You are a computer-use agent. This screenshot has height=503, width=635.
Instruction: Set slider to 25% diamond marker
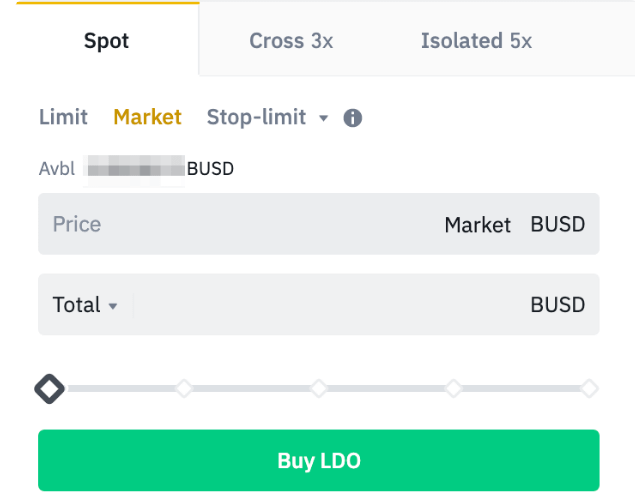click(184, 389)
